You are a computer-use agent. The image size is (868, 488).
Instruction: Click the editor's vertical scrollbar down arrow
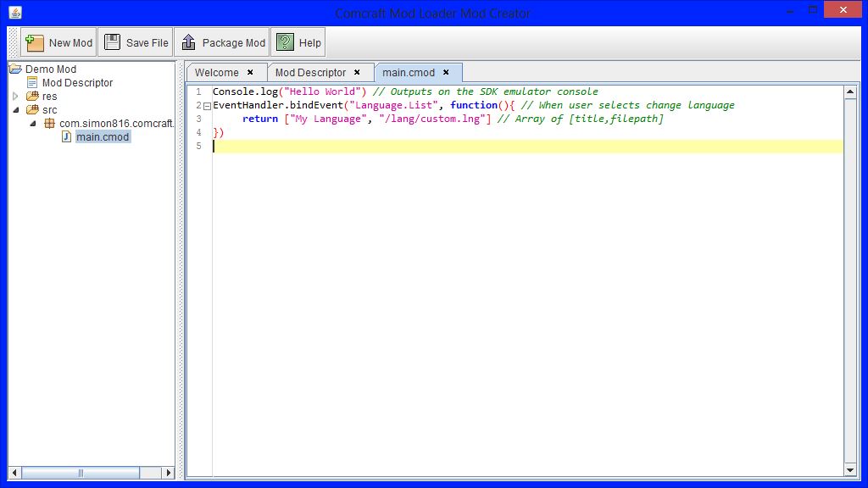click(849, 470)
